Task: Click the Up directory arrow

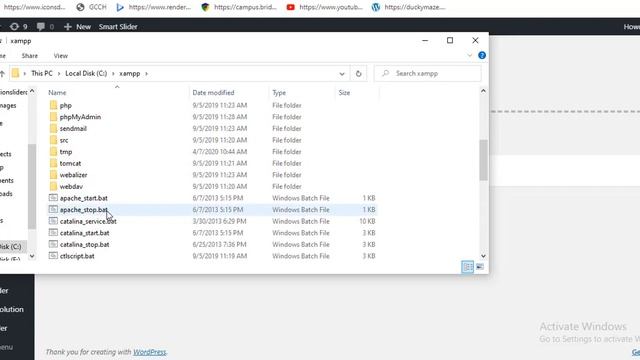Action: click(x=2, y=74)
